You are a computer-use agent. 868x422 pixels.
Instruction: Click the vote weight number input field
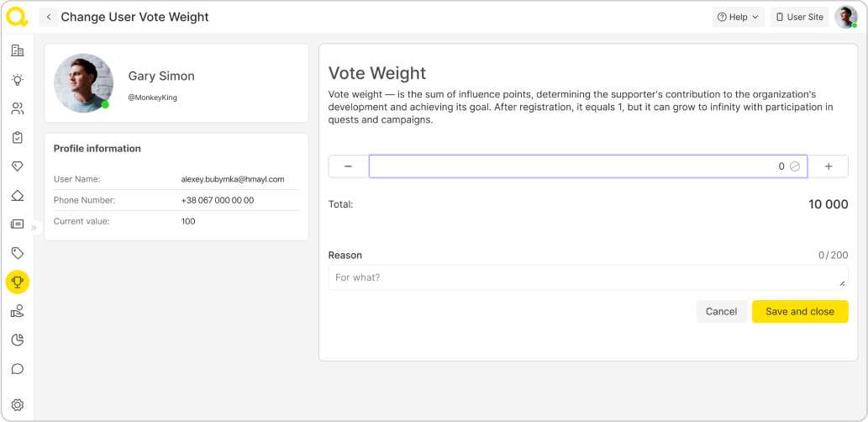pyautogui.click(x=580, y=166)
